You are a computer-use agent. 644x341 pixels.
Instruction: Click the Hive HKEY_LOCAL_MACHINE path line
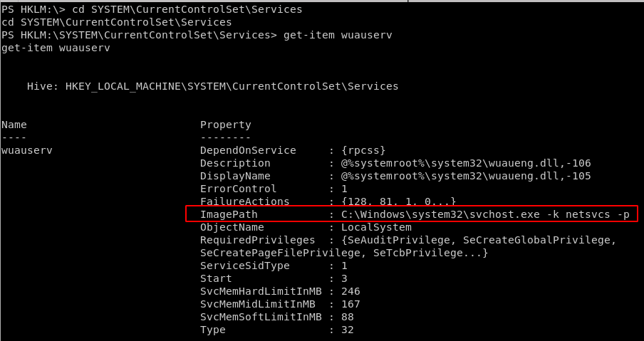point(213,86)
